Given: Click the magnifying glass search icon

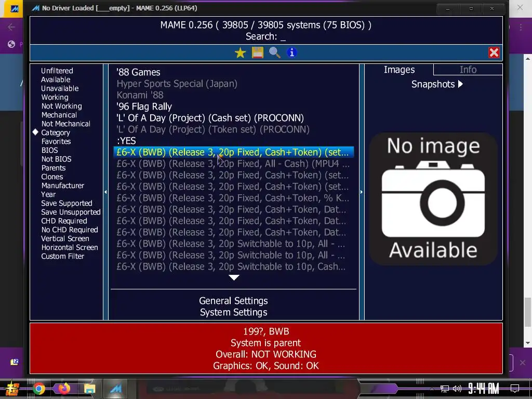Looking at the screenshot, I should pyautogui.click(x=274, y=52).
